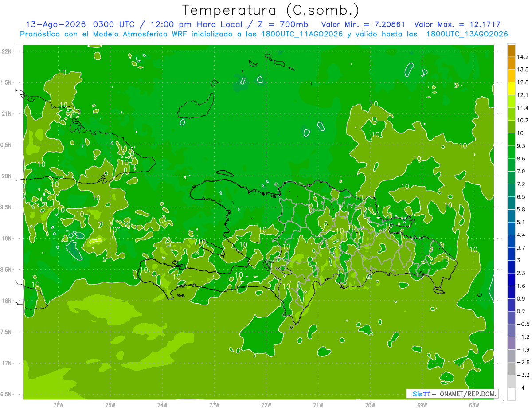Click the colorbar label '12.8'
Viewport: 532px width, 411px height.
pos(522,82)
